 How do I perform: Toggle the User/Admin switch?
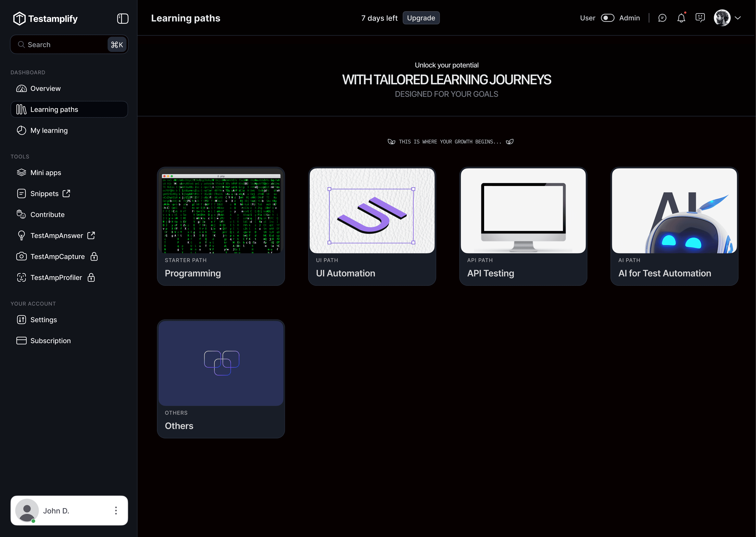pos(607,18)
